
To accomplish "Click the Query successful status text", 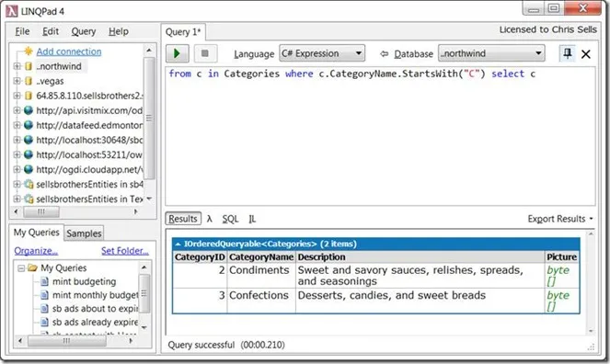I will (226, 345).
